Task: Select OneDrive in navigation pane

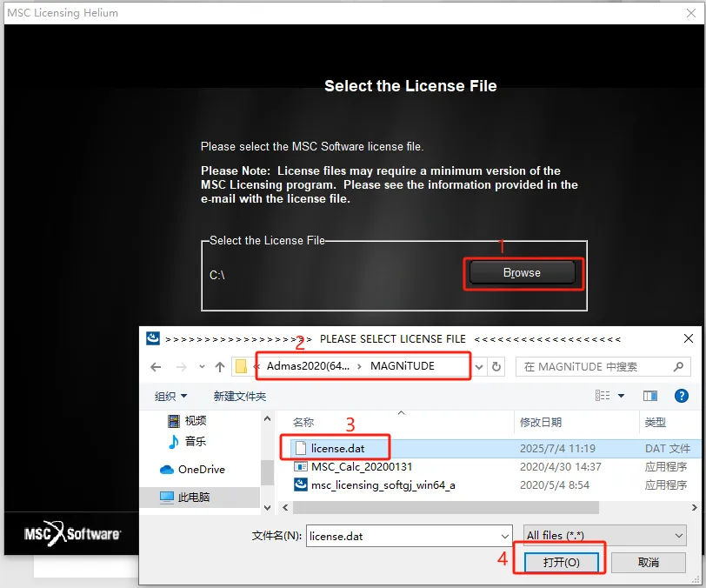Action: [201, 470]
